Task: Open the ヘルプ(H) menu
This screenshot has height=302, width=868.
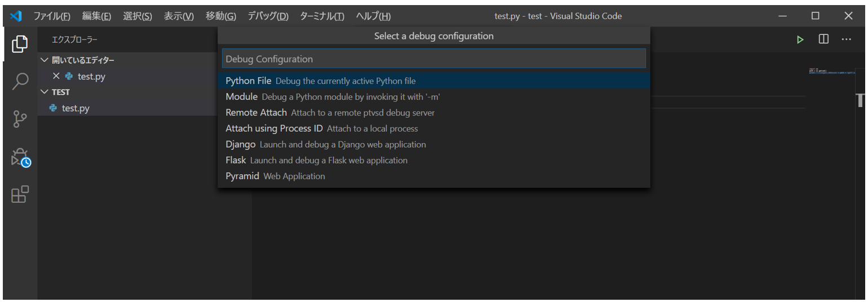Action: pyautogui.click(x=373, y=16)
